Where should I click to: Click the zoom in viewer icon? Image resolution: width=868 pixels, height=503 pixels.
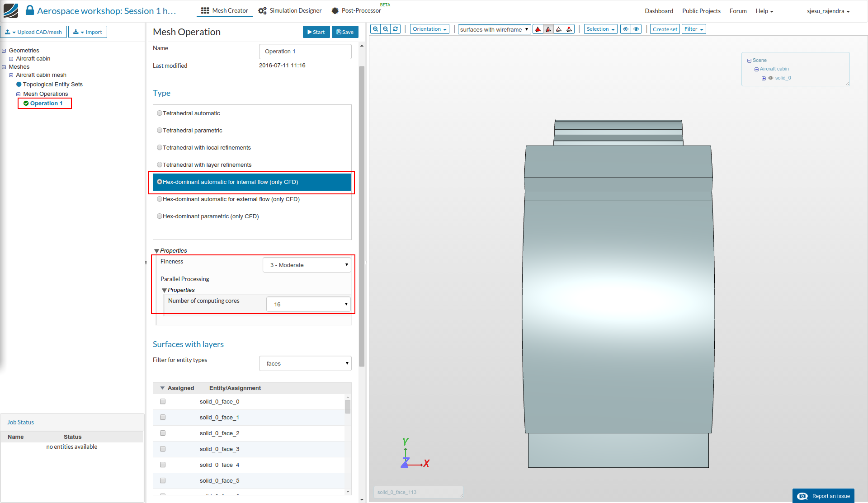375,29
